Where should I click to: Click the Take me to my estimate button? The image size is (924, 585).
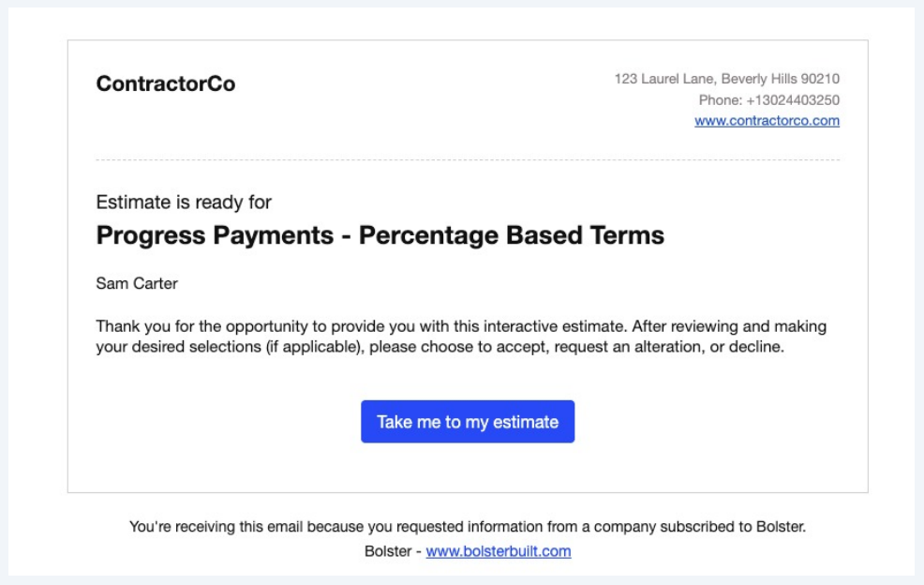point(468,422)
